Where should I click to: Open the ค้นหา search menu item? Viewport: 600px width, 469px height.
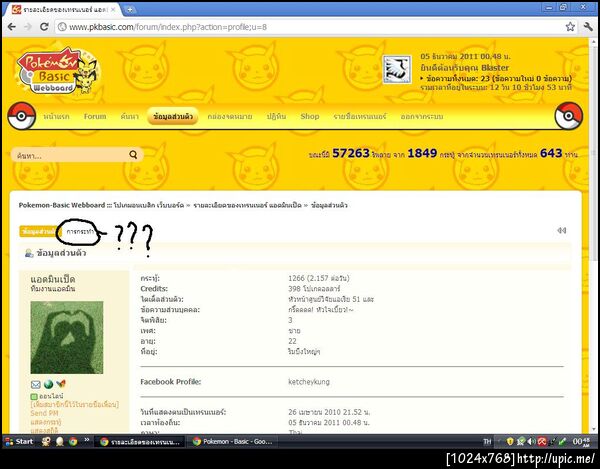pos(129,116)
